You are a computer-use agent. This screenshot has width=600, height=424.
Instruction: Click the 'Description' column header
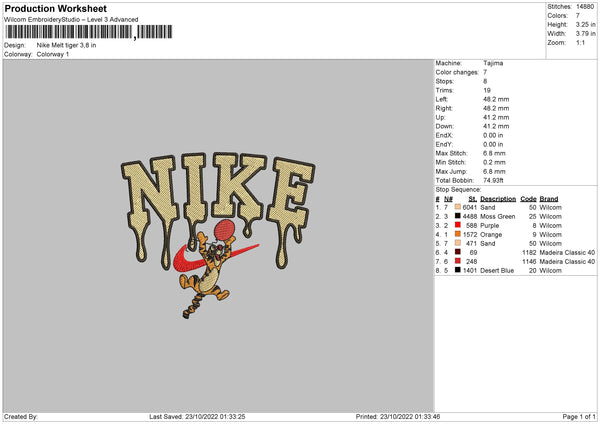pyautogui.click(x=498, y=199)
